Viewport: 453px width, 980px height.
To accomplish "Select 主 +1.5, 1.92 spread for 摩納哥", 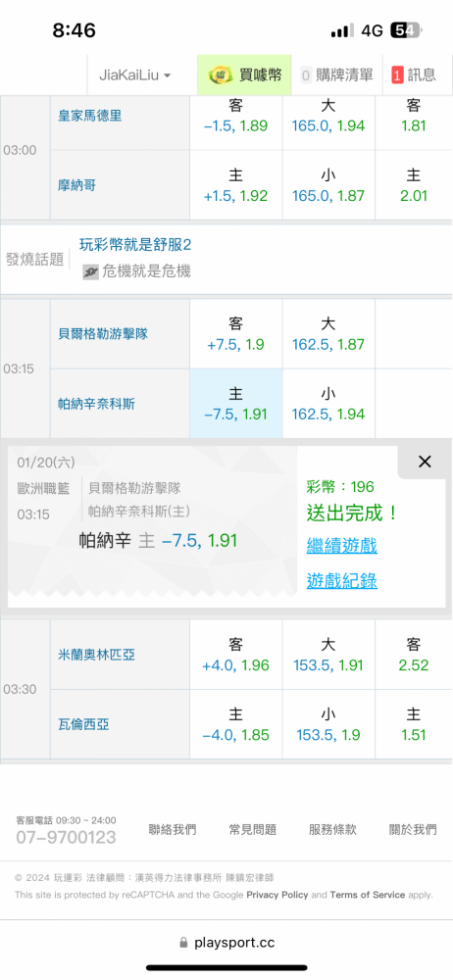I will pyautogui.click(x=236, y=185).
